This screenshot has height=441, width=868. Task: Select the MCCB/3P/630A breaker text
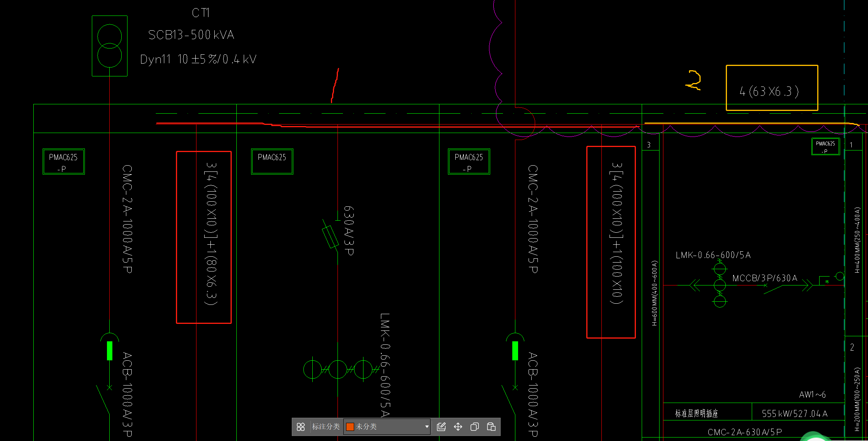(x=765, y=278)
